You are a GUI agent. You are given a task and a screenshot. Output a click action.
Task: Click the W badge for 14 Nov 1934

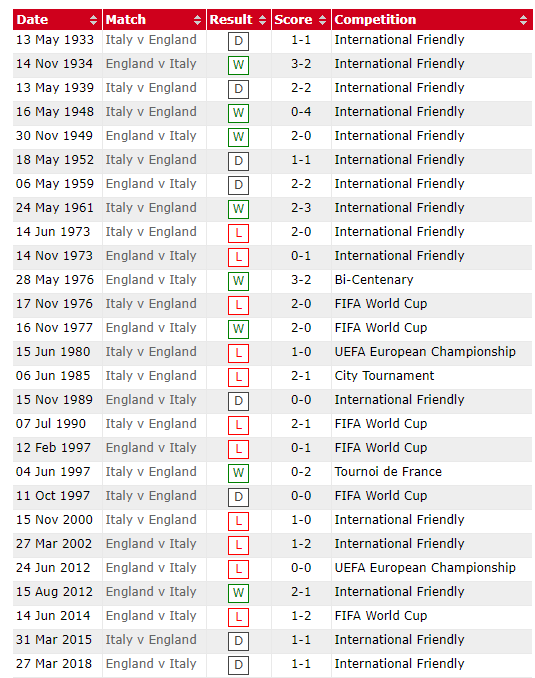[238, 65]
